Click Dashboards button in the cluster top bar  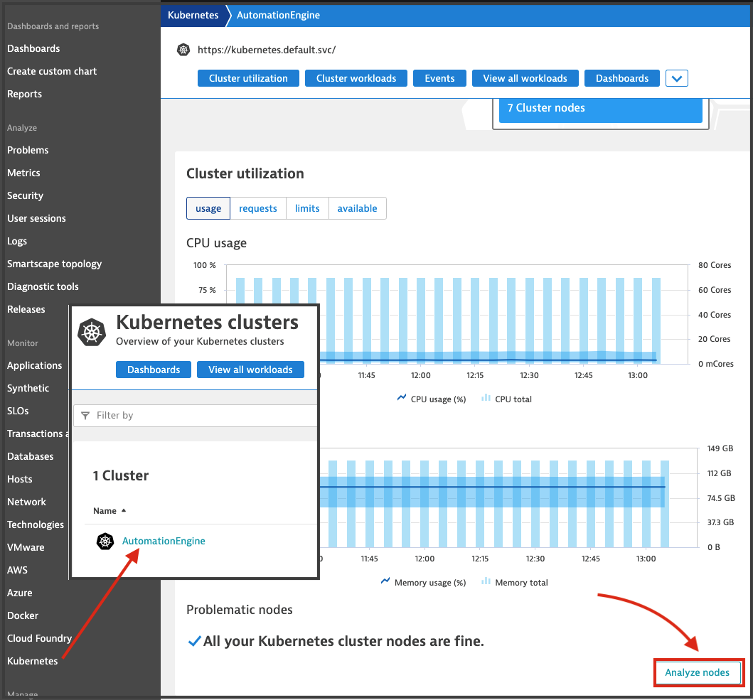(622, 78)
